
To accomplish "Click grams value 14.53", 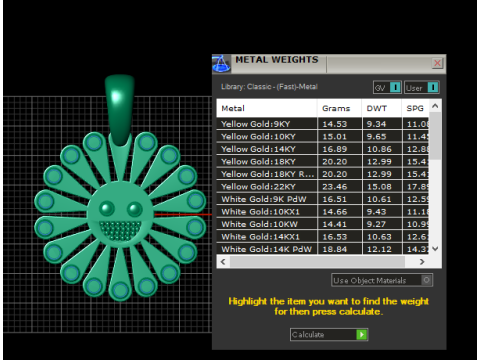I will click(x=335, y=124).
